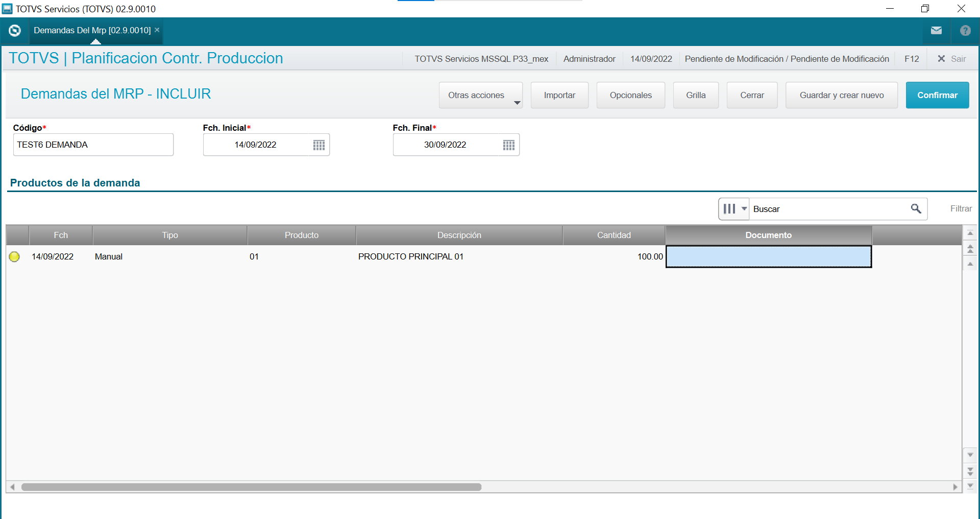Click the page-up double arrow
980x519 pixels.
(970, 249)
